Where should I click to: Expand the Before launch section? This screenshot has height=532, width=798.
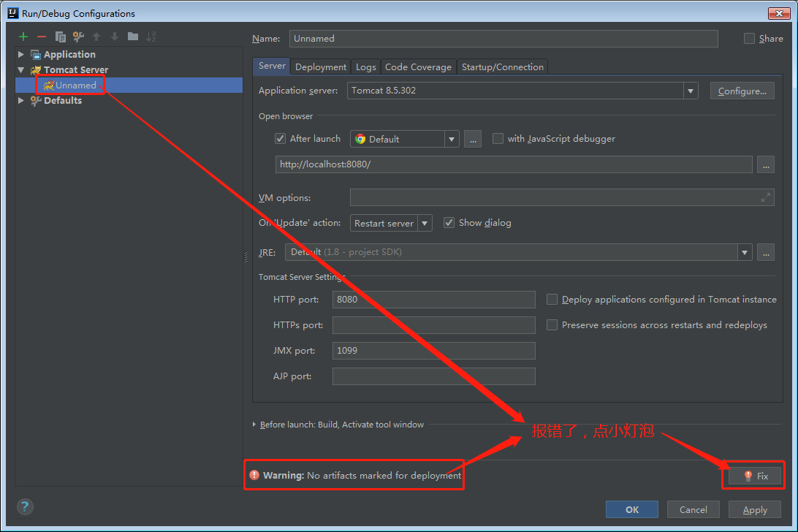254,424
